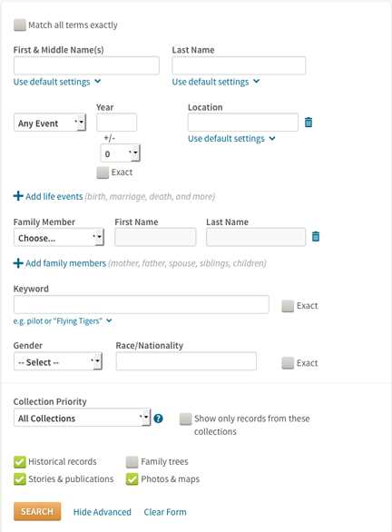Click plus icon beside Add family members
Screen dimensions: 392x532
tap(18, 263)
